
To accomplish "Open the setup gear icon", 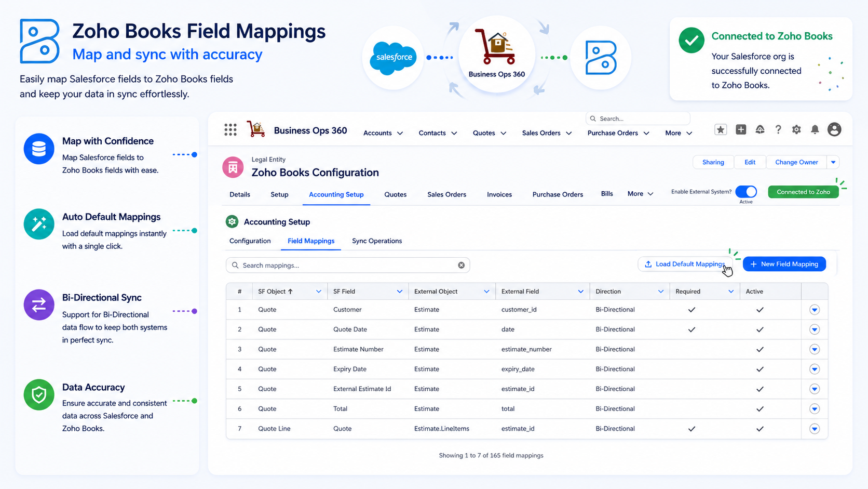I will [x=796, y=129].
